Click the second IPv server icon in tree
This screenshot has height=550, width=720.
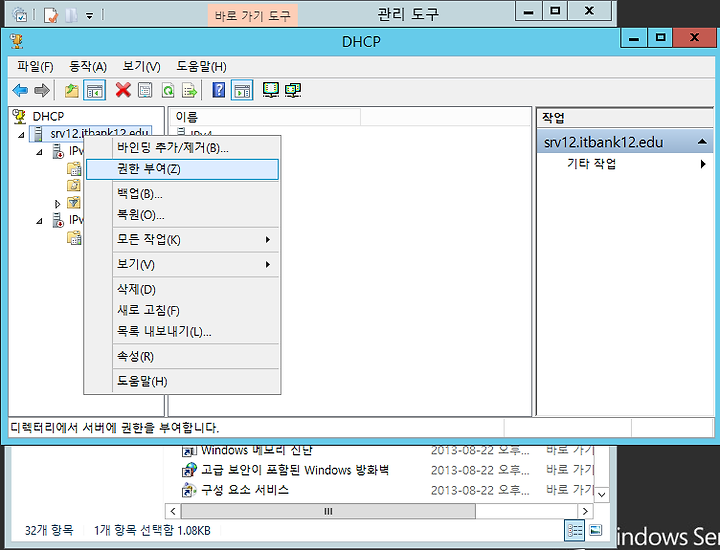point(58,220)
